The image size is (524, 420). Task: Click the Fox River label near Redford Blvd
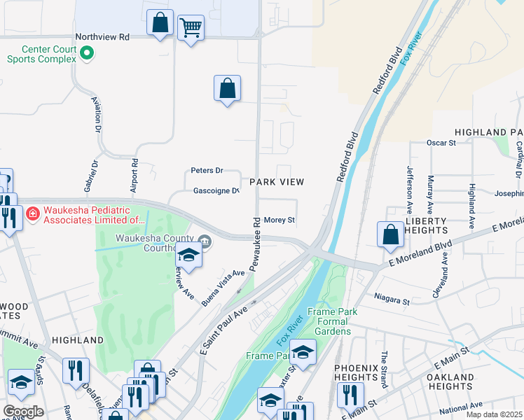tap(412, 49)
